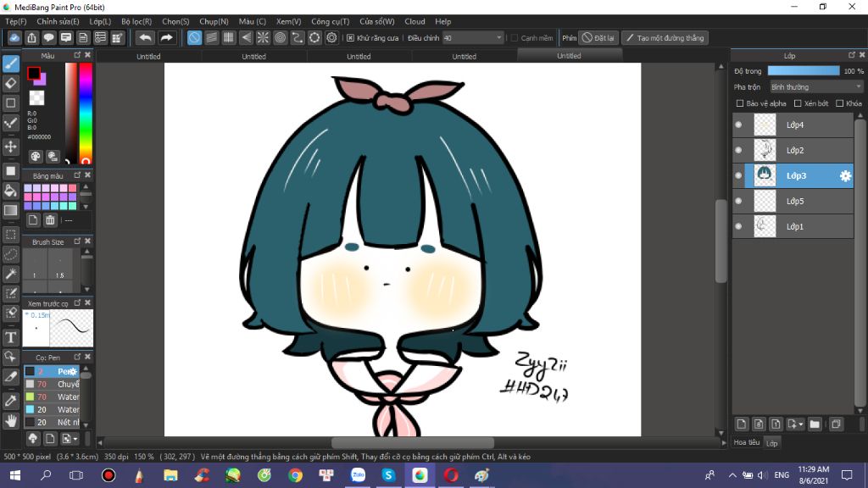Enable the Bảo vệ alpha checkbox
868x488 pixels.
click(x=739, y=103)
